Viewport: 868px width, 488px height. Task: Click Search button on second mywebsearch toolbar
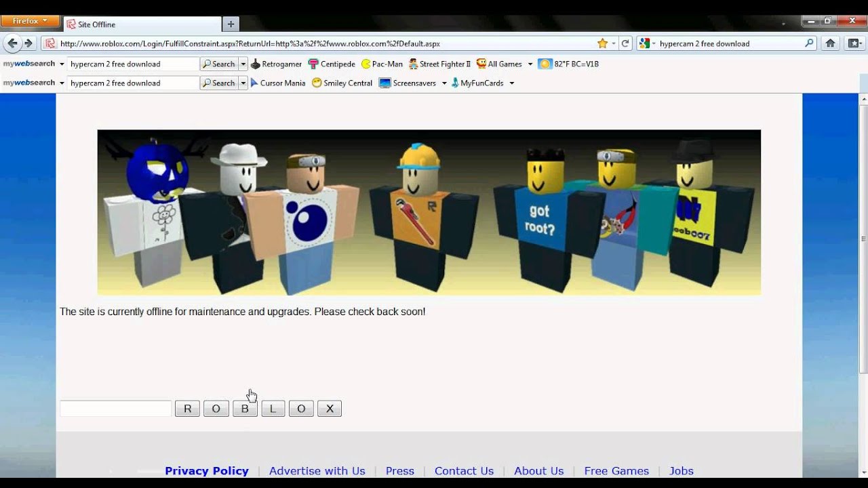pyautogui.click(x=218, y=83)
